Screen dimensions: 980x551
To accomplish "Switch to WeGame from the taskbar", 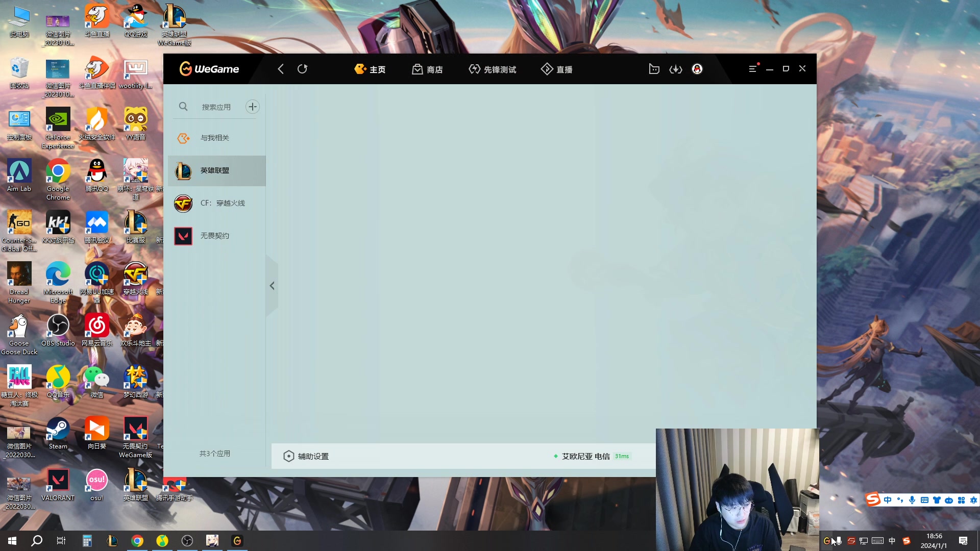I will pos(237,541).
